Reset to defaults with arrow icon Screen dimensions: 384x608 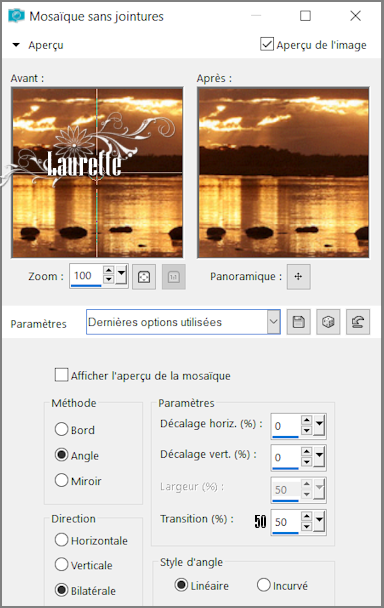pyautogui.click(x=358, y=322)
